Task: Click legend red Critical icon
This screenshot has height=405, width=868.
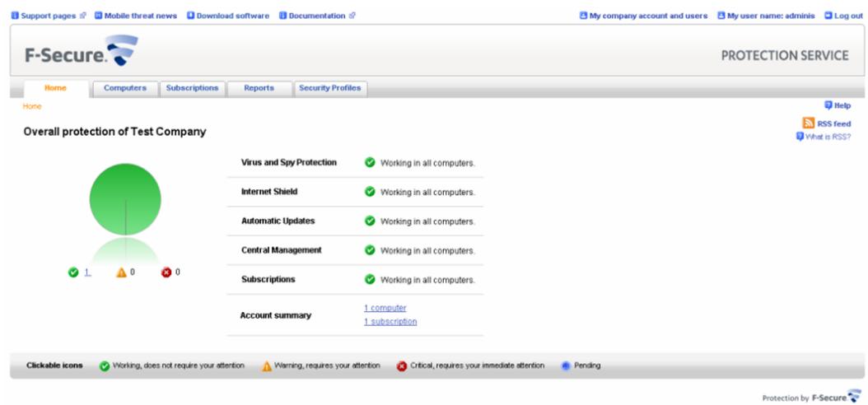Action: point(402,366)
